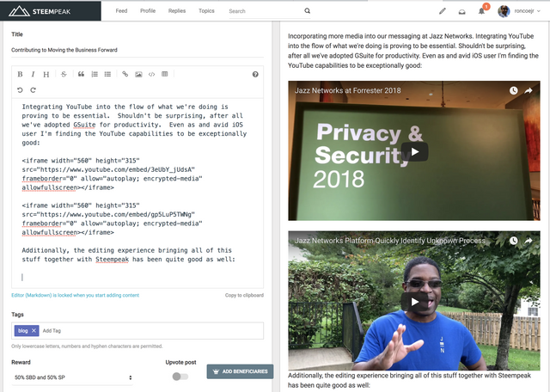Screen dimensions: 550x392
Task: Edit the post Title field
Action: coord(137,50)
